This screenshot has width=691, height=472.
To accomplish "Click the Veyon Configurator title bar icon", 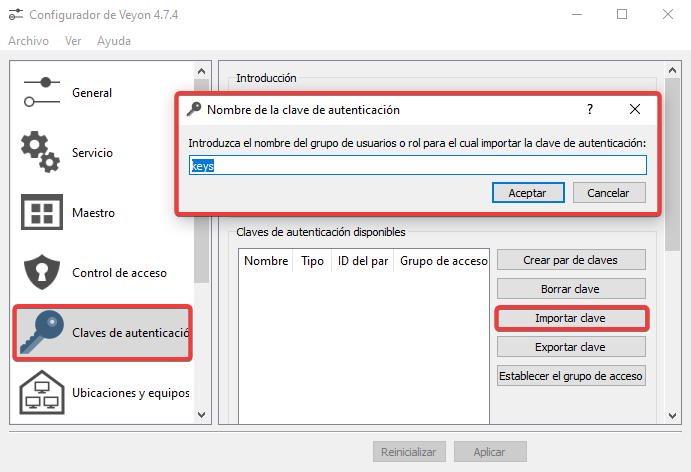I will pos(16,15).
